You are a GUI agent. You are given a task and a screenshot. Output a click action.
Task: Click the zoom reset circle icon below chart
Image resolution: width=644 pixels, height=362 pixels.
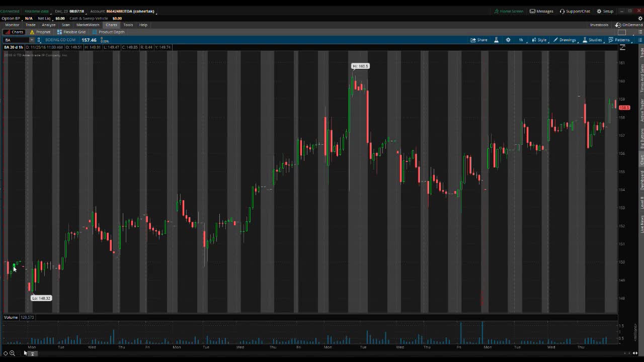(x=6, y=353)
